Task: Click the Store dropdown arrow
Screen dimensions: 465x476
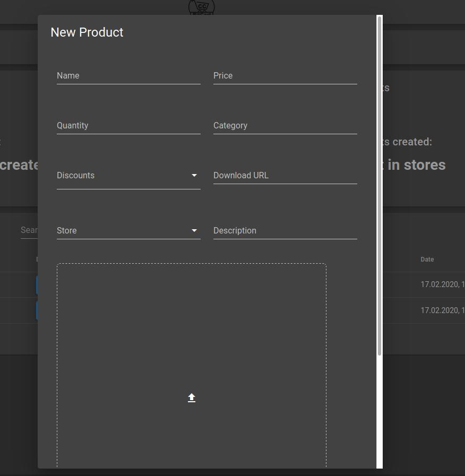Action: pos(194,231)
